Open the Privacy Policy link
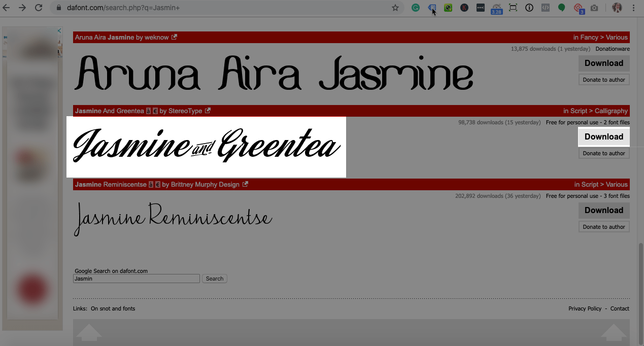 (585, 308)
